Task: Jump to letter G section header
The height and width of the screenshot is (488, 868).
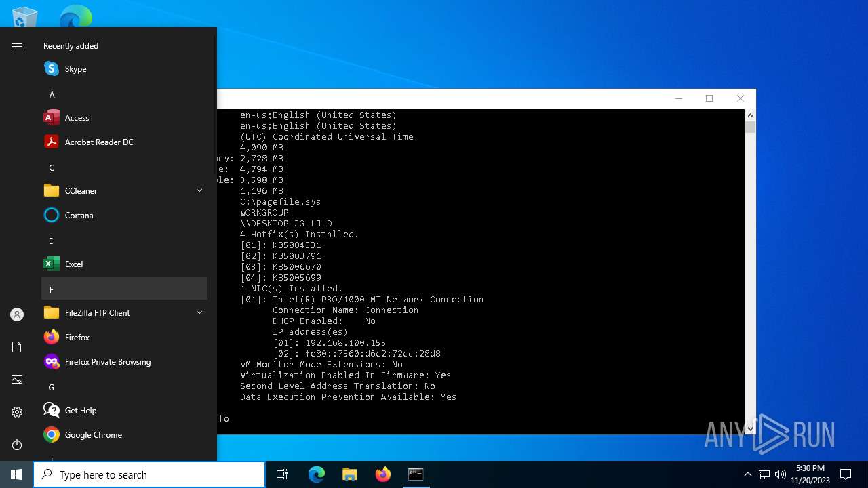Action: 124,388
